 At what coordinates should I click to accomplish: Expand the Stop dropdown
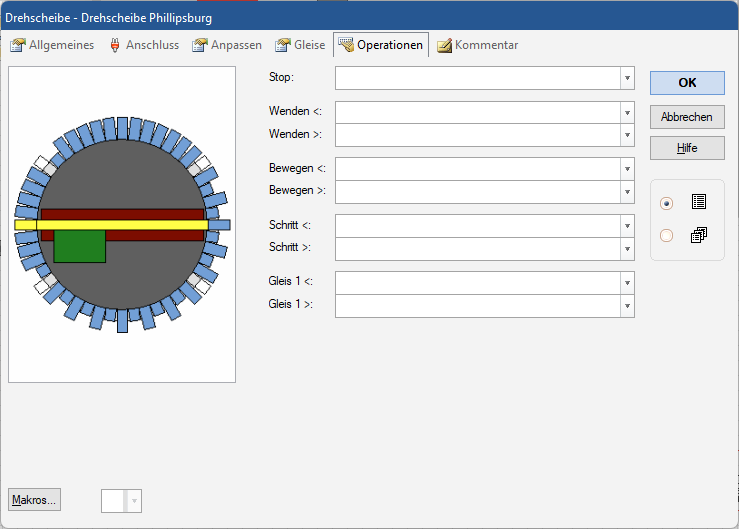[x=626, y=78]
